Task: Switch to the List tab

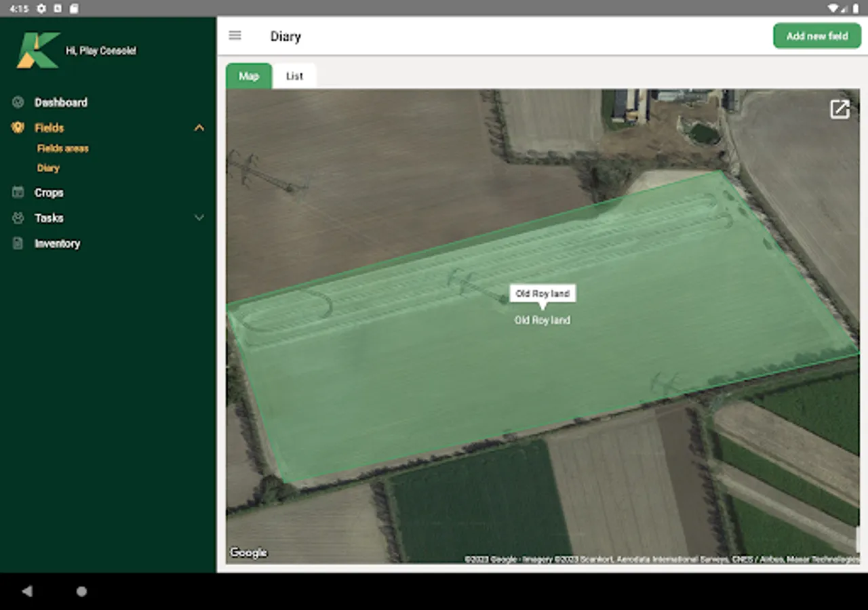Action: click(x=294, y=76)
